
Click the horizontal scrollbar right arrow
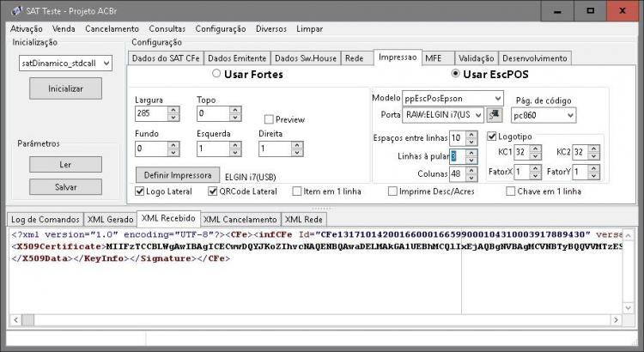pyautogui.click(x=616, y=320)
